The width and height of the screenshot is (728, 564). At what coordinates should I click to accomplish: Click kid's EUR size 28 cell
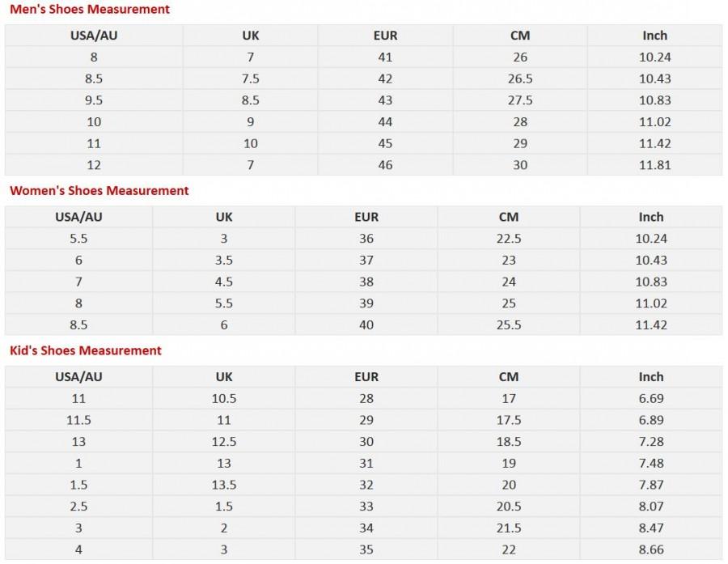coord(366,398)
